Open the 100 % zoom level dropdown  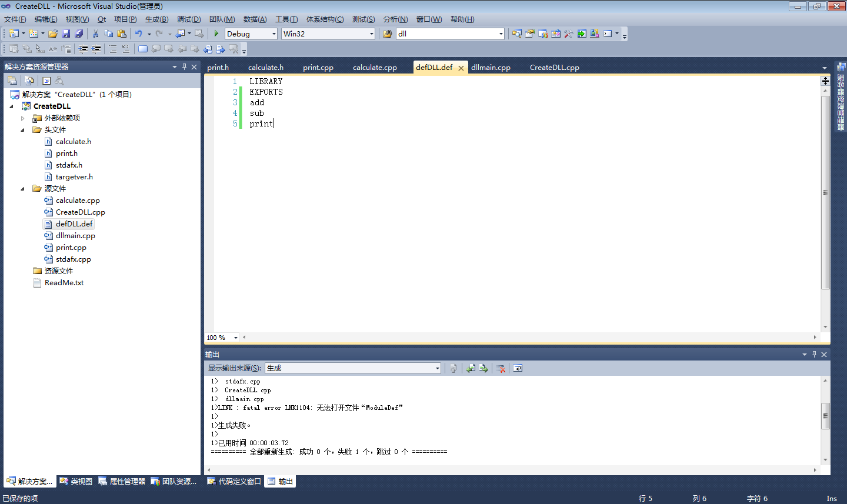pyautogui.click(x=236, y=338)
